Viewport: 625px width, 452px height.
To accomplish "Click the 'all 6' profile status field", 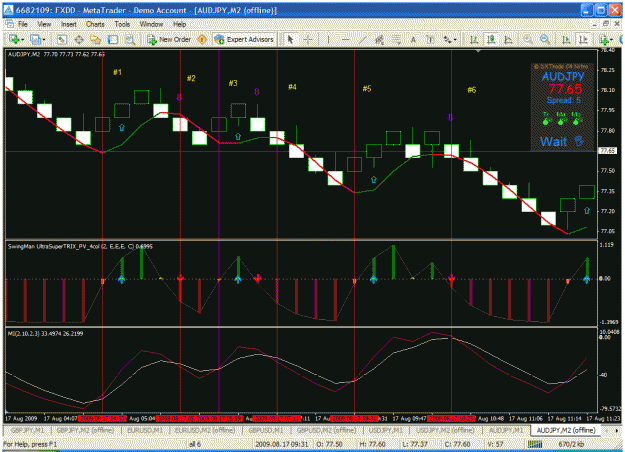I will [x=195, y=444].
